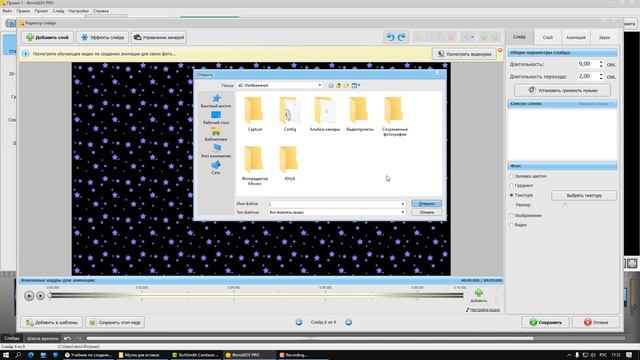Screen dimensions: 640x360
Task: Open Windows Start menu
Action: (6, 355)
